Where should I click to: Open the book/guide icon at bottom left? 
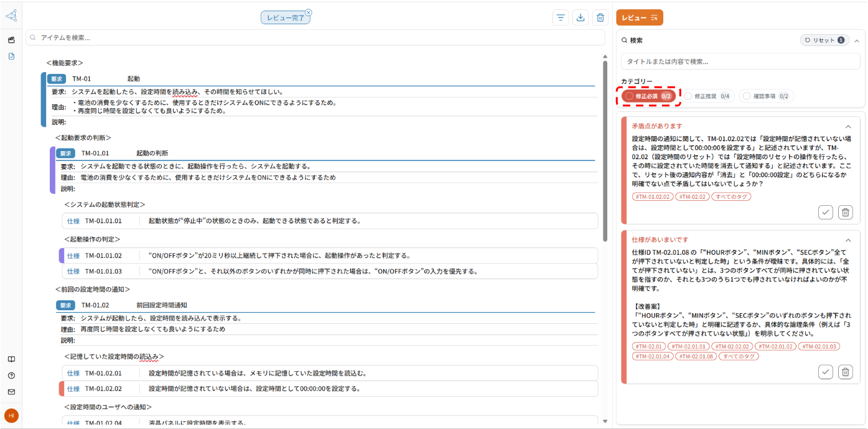(x=11, y=359)
